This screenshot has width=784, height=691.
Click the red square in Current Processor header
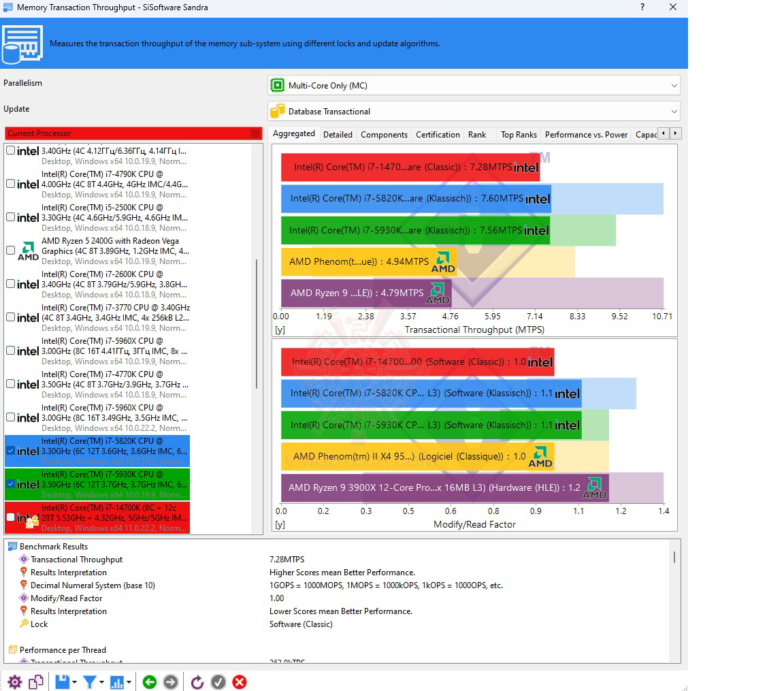click(255, 133)
